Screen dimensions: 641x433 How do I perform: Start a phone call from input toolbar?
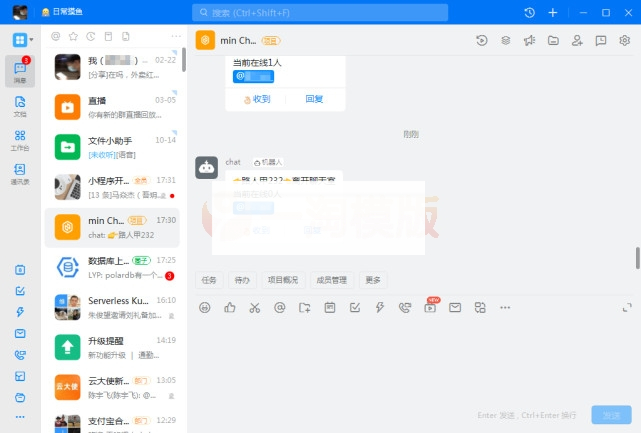[x=405, y=307]
